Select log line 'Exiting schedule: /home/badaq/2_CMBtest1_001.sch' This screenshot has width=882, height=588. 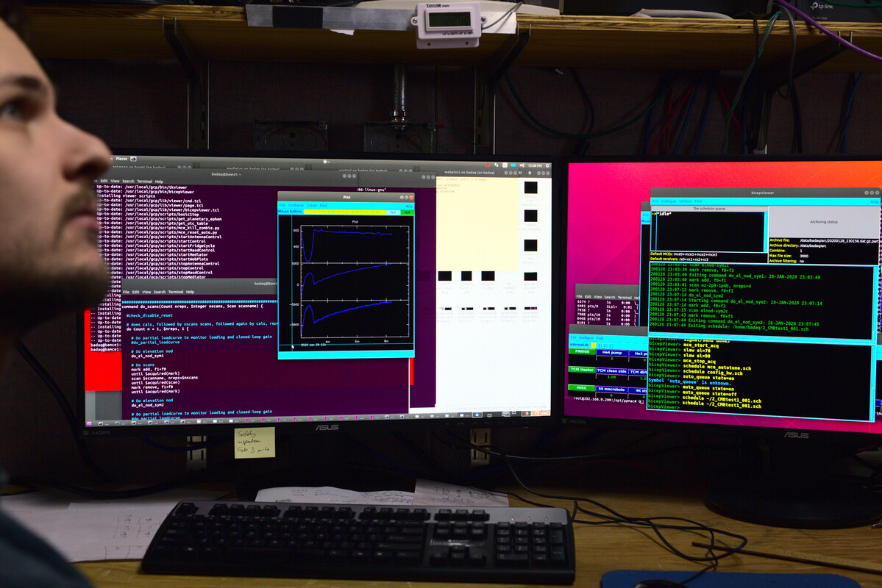(x=729, y=328)
